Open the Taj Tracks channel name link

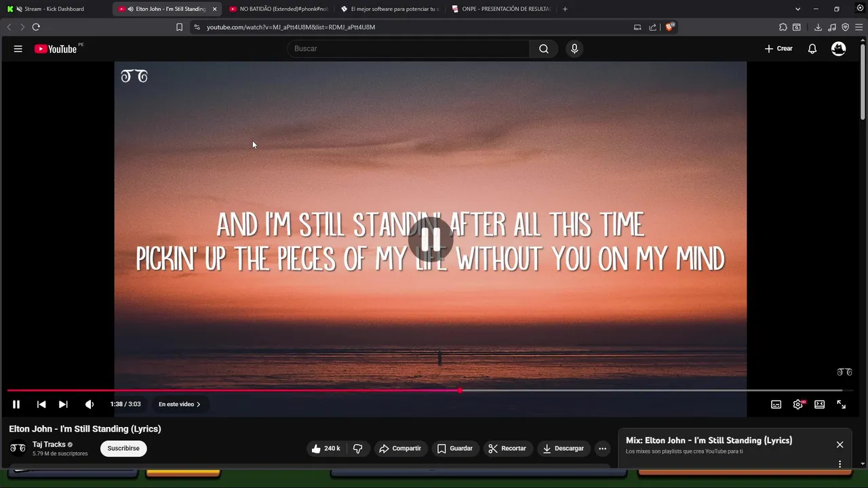tap(49, 445)
